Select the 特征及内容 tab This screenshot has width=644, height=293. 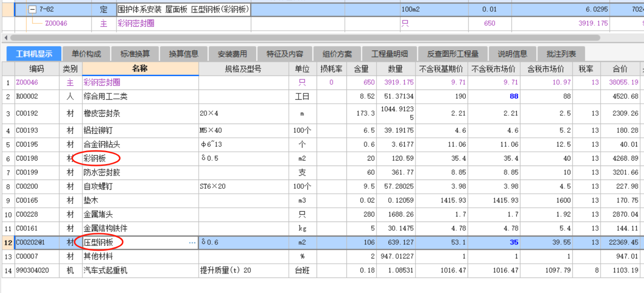click(x=285, y=54)
